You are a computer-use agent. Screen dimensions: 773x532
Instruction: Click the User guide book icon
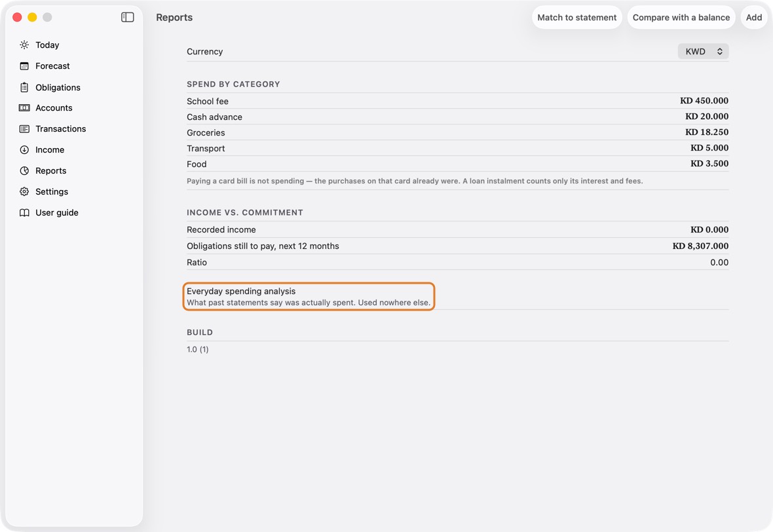24,212
